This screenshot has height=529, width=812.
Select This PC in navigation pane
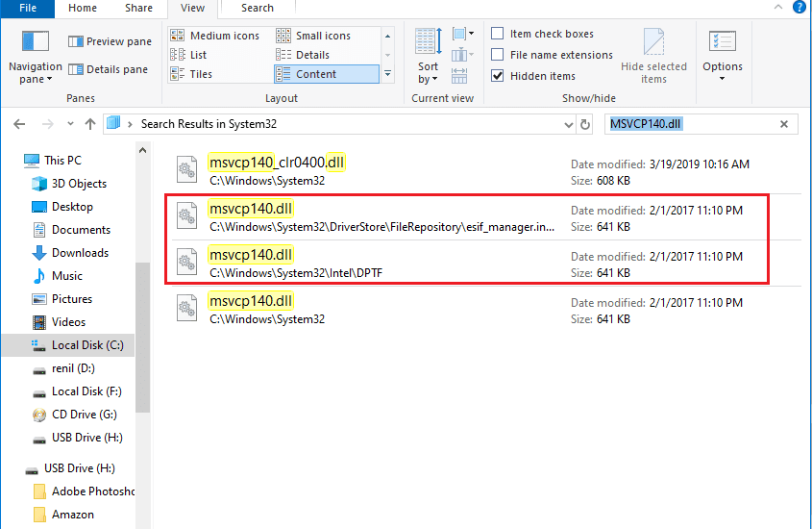53,161
